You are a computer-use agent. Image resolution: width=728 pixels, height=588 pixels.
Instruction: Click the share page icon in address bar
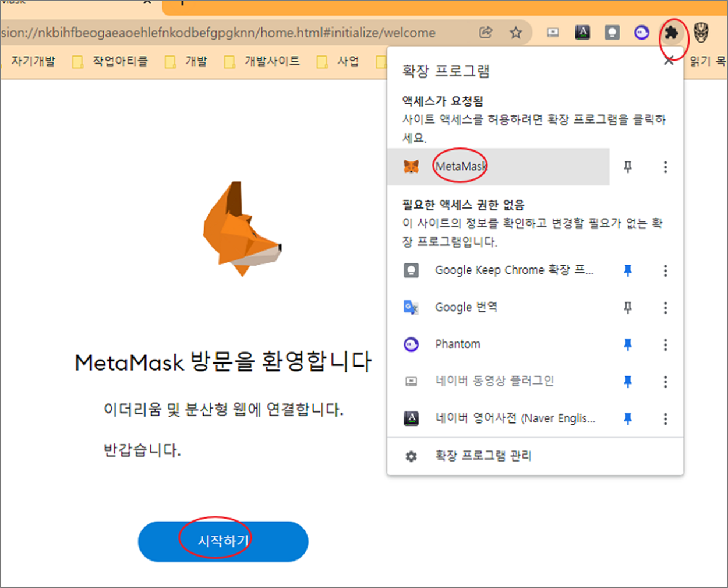tap(486, 33)
